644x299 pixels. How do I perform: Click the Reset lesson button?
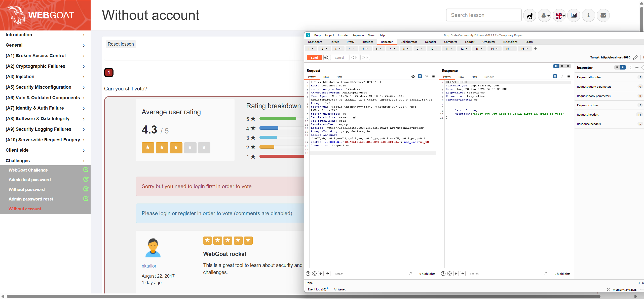pyautogui.click(x=121, y=44)
